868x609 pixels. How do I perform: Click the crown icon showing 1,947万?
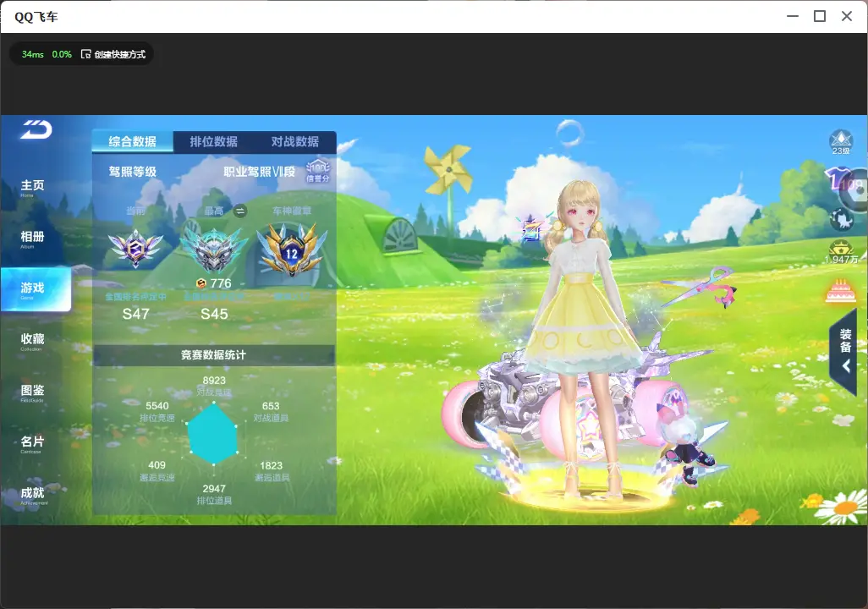[841, 252]
